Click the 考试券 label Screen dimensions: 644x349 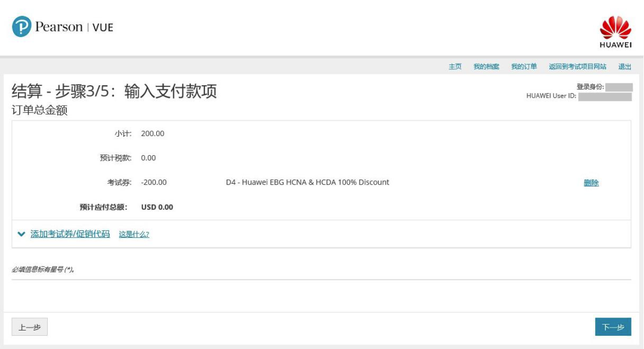coord(119,182)
